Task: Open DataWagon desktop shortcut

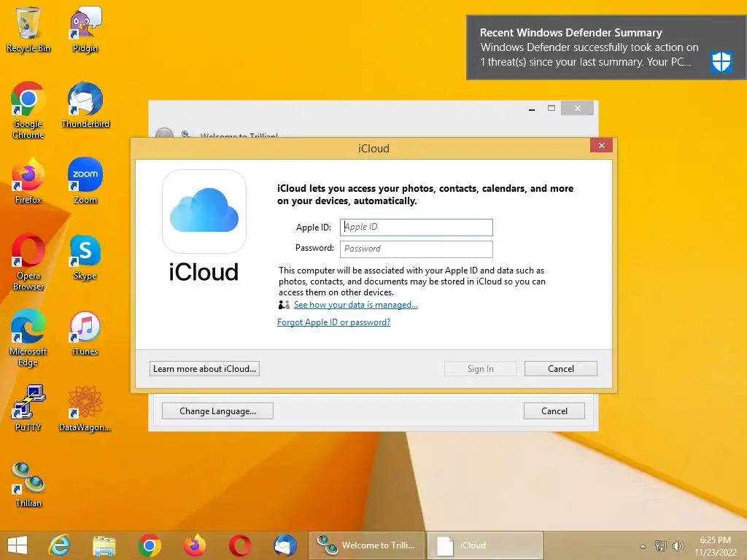Action: click(x=85, y=408)
